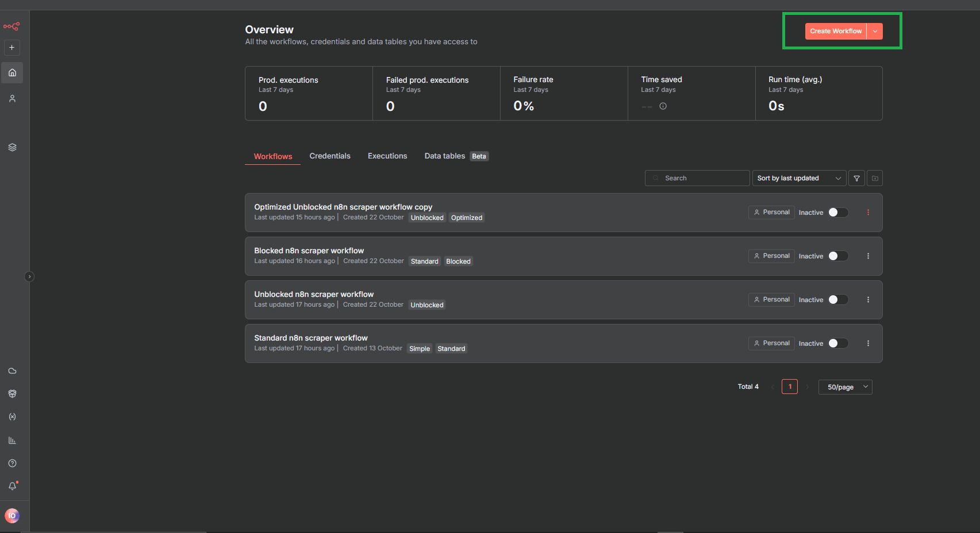The width and height of the screenshot is (980, 533).
Task: Click the Beta badge on Data tables
Action: (x=479, y=156)
